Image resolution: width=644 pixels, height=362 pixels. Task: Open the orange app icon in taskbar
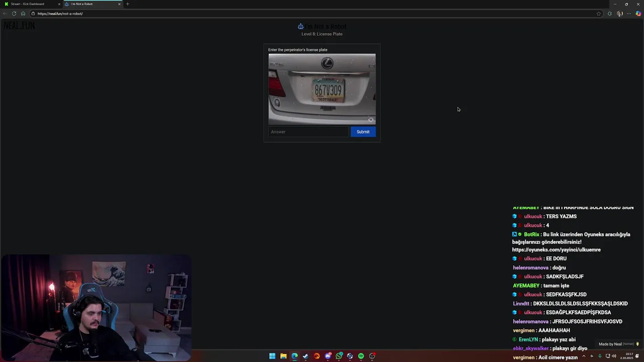coord(316,356)
